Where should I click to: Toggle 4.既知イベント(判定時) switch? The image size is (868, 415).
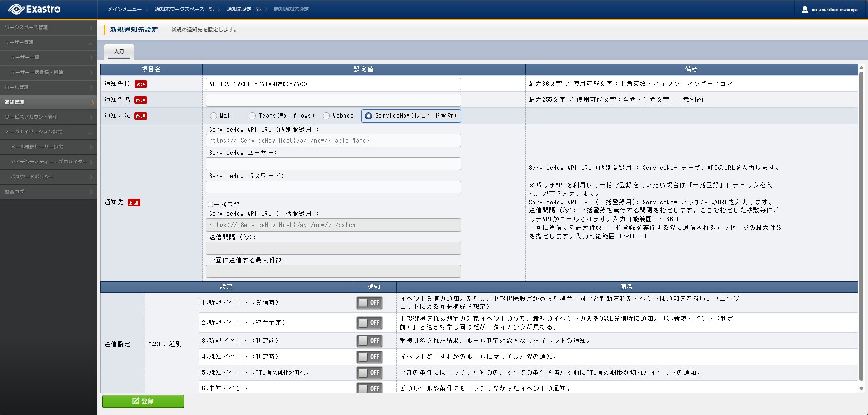tap(369, 357)
